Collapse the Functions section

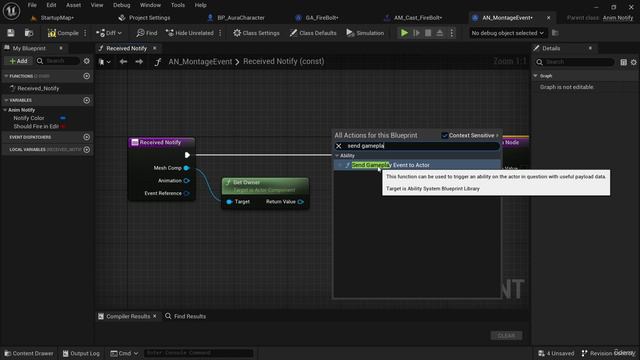pos(6,76)
